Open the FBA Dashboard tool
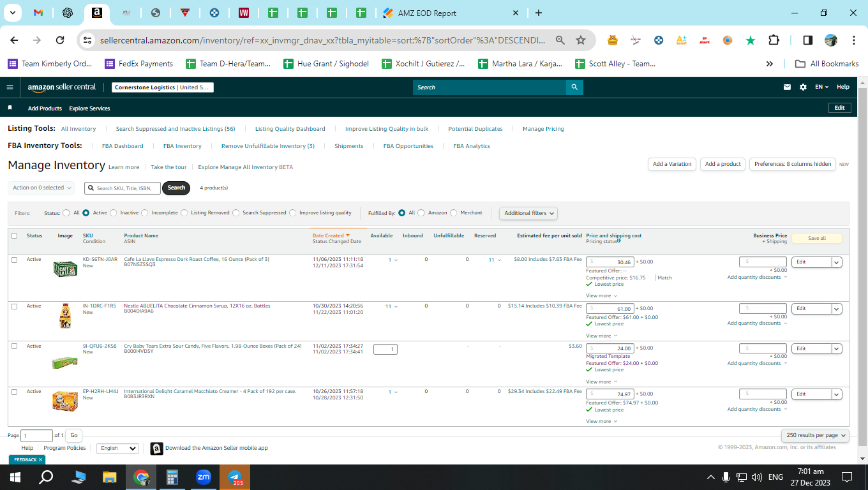Viewport: 868px width, 490px height. point(123,146)
